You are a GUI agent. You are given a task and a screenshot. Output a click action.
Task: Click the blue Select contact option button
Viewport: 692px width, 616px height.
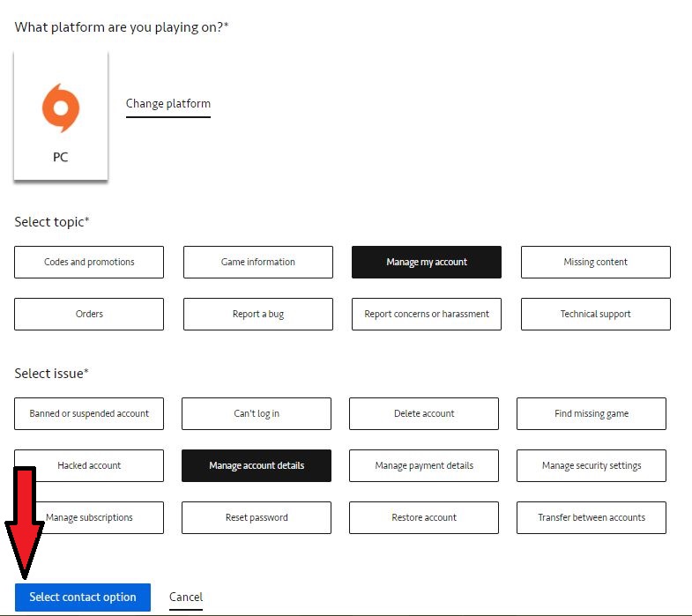(x=83, y=597)
